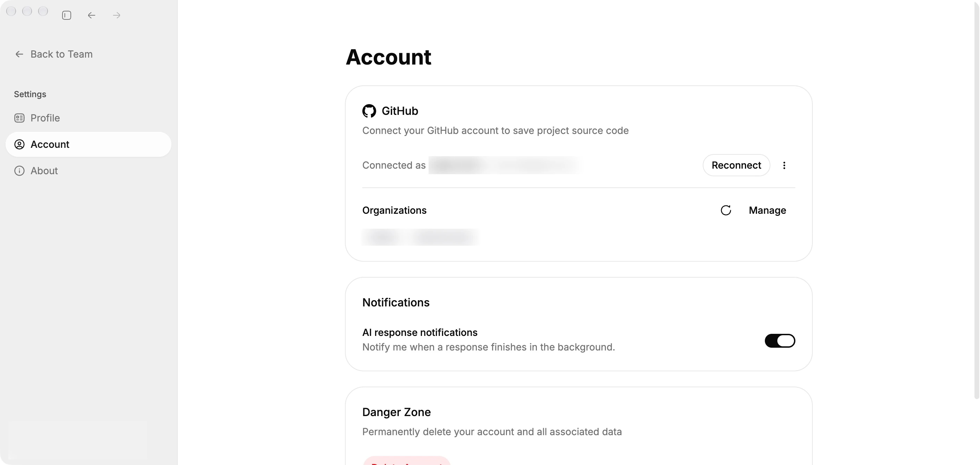Open the About settings page
Image resolution: width=980 pixels, height=465 pixels.
88,170
